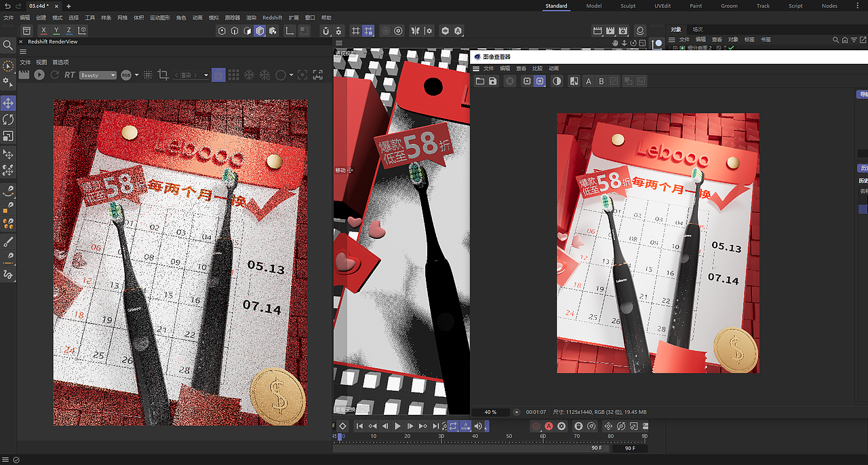The image size is (868, 465).
Task: Go to the start of the timeline
Action: point(359,426)
